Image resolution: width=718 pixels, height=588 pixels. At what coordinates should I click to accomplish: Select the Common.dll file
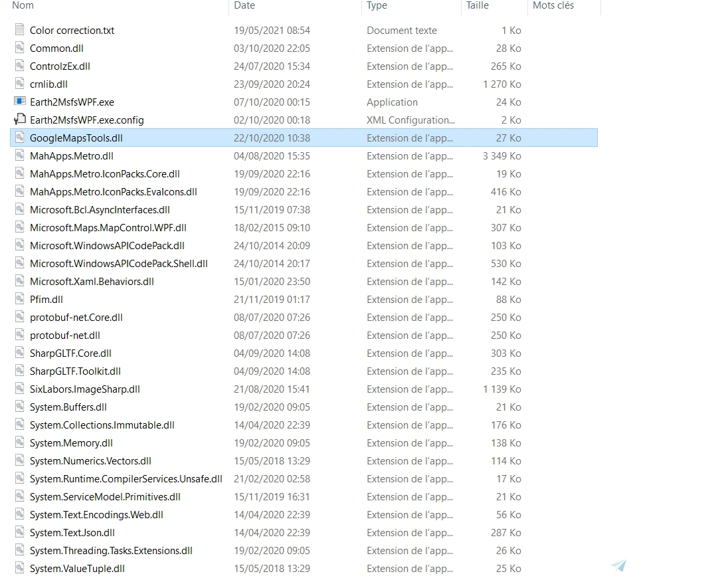pyautogui.click(x=60, y=48)
